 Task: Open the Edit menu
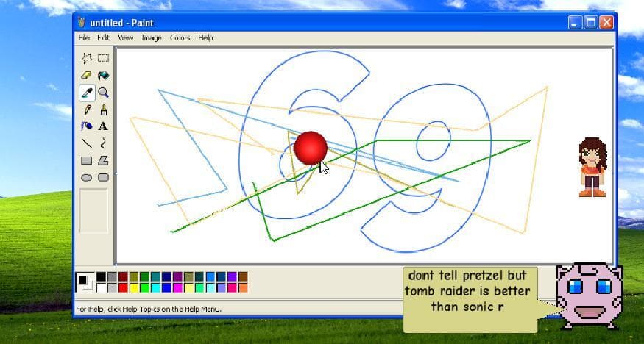104,37
